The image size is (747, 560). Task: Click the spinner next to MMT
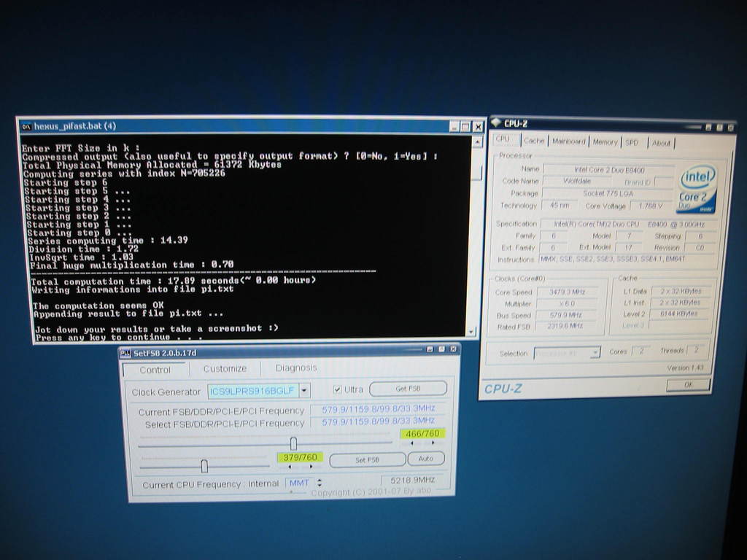(320, 483)
